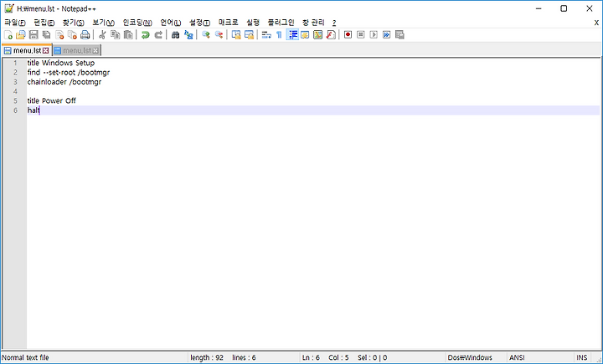Viewport: 603px width, 364px height.
Task: Click the Zoom In magnifier icon
Action: [x=206, y=35]
